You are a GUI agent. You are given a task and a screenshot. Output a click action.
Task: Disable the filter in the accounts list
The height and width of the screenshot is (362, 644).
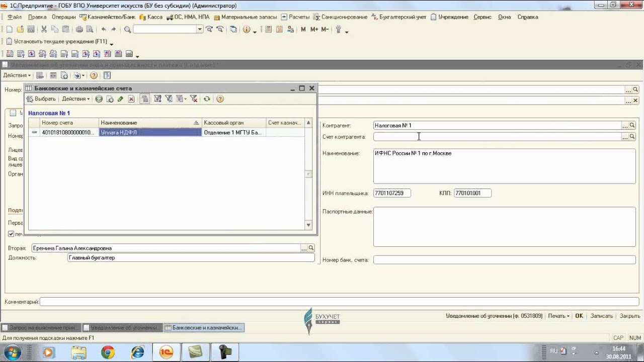click(194, 99)
